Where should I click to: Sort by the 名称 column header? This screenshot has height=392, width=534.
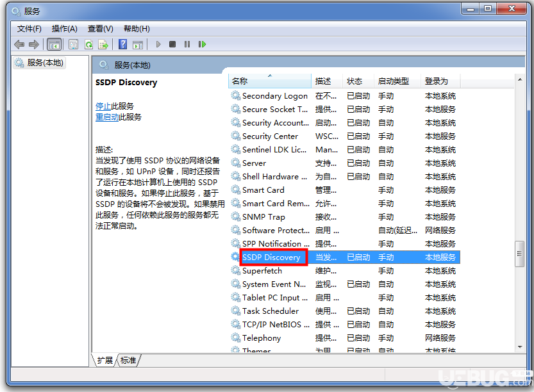tap(270, 81)
